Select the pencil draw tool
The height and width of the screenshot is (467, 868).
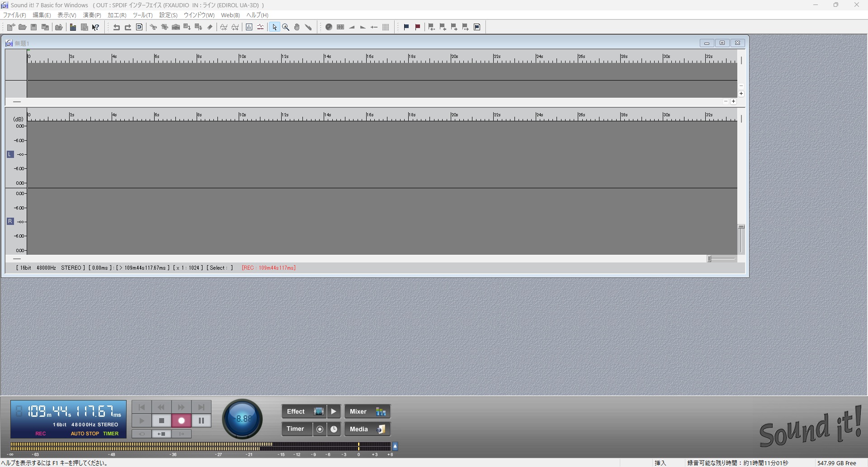pos(308,27)
